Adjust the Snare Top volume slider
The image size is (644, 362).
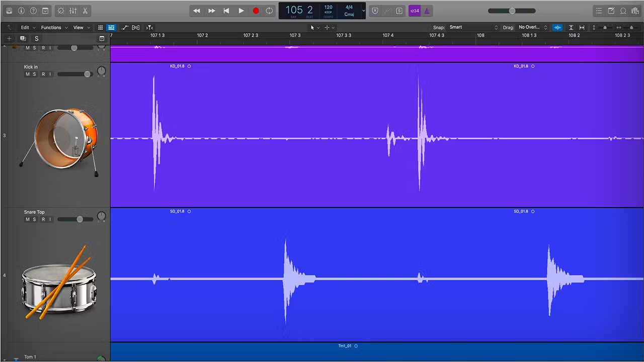point(75,220)
